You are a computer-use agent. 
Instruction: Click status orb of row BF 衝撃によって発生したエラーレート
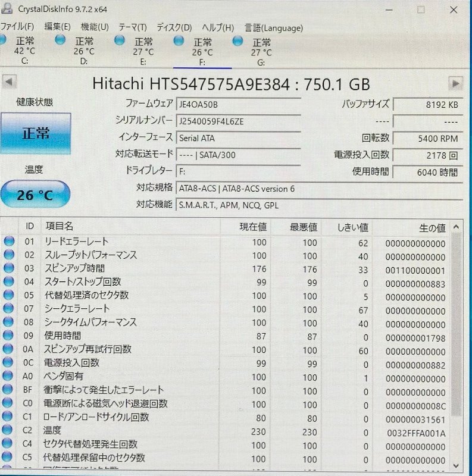(x=7, y=389)
